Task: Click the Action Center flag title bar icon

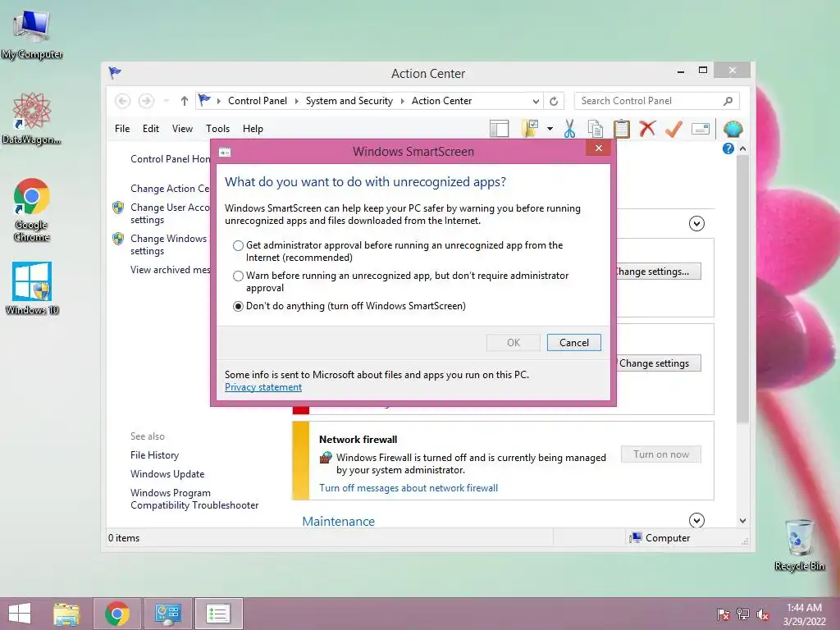Action: tap(115, 72)
